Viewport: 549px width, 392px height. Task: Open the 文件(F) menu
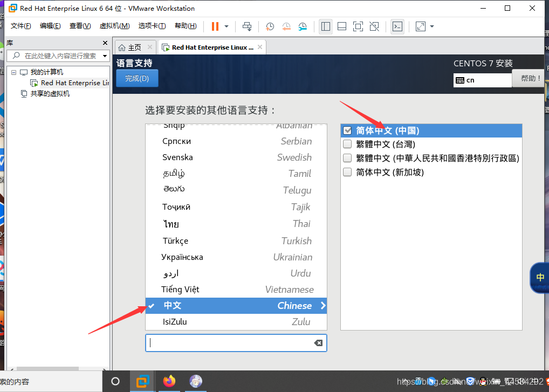coord(20,26)
